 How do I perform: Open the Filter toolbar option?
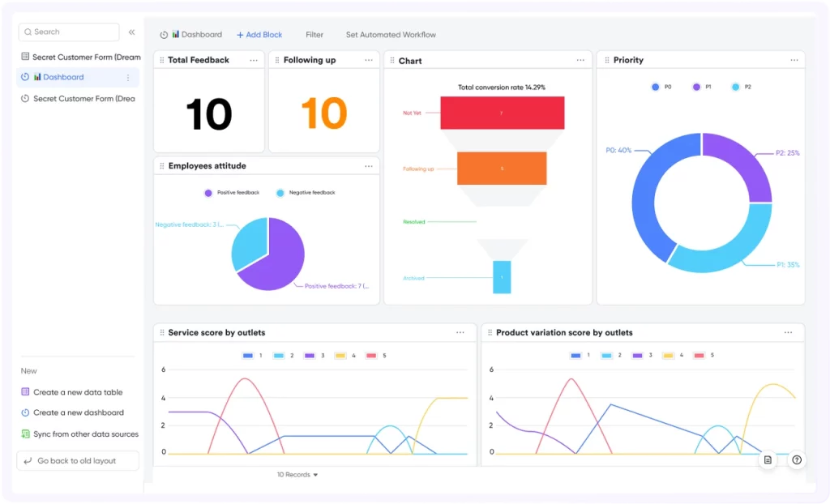[314, 35]
